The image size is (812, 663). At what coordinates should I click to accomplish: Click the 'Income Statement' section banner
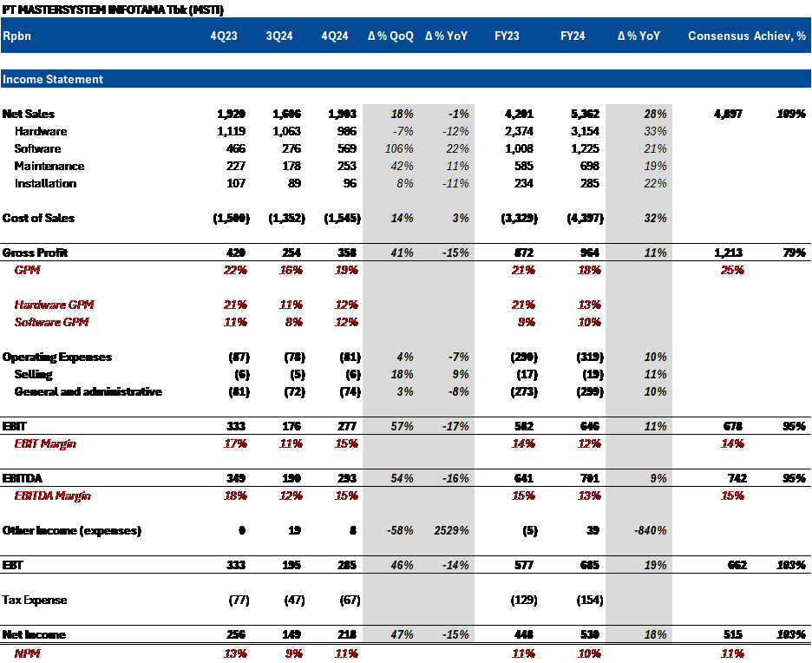coord(405,79)
